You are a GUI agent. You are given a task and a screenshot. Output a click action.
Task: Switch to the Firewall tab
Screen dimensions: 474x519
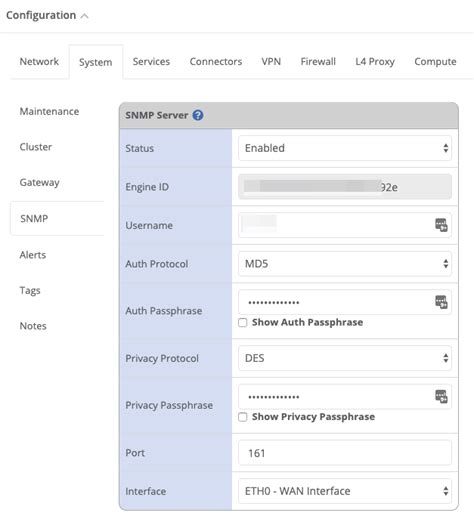pos(318,62)
